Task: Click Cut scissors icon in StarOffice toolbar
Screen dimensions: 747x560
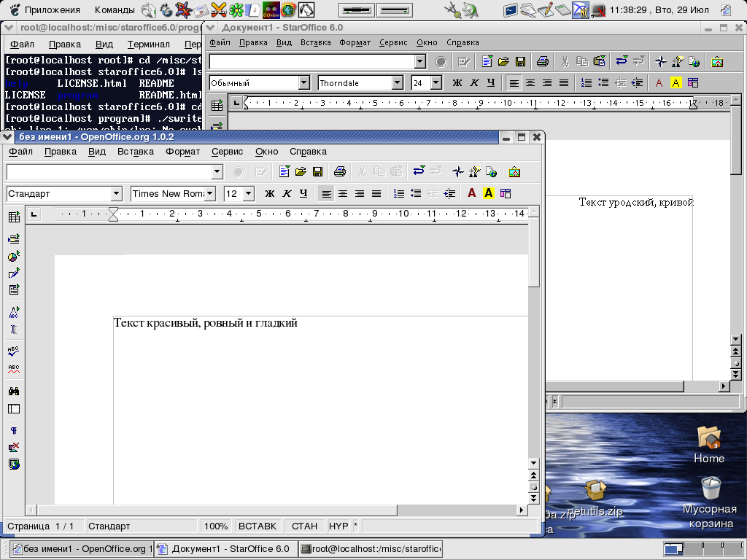Action: (x=565, y=61)
